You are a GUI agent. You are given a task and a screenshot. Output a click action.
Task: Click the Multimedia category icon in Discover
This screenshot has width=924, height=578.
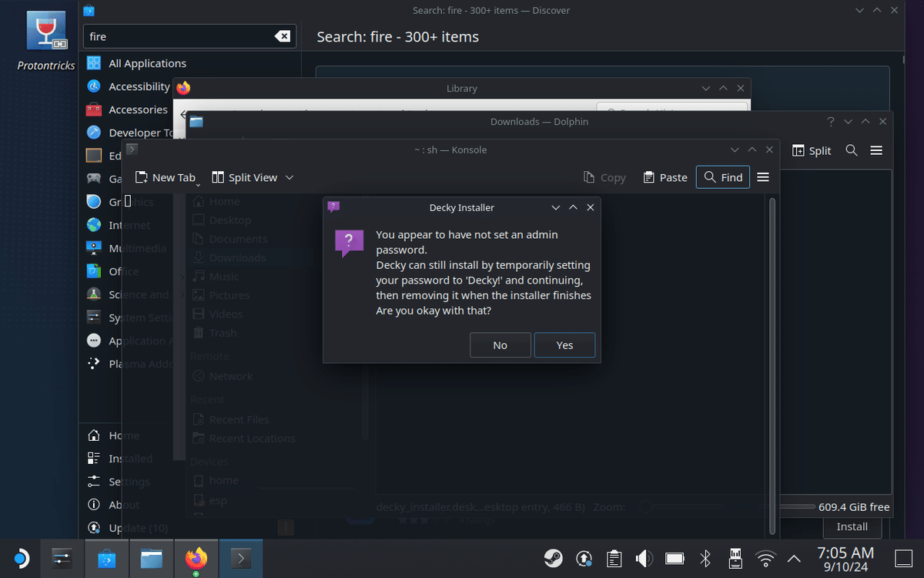(94, 248)
